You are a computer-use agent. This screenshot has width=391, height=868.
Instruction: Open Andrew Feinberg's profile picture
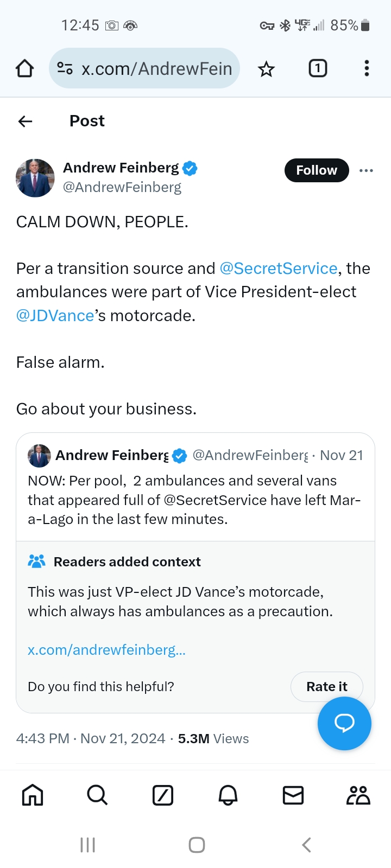[x=35, y=177]
